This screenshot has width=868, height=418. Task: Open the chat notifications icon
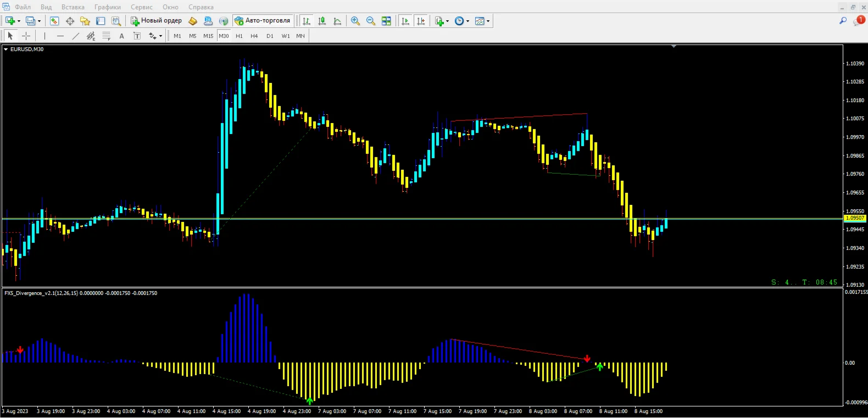859,21
